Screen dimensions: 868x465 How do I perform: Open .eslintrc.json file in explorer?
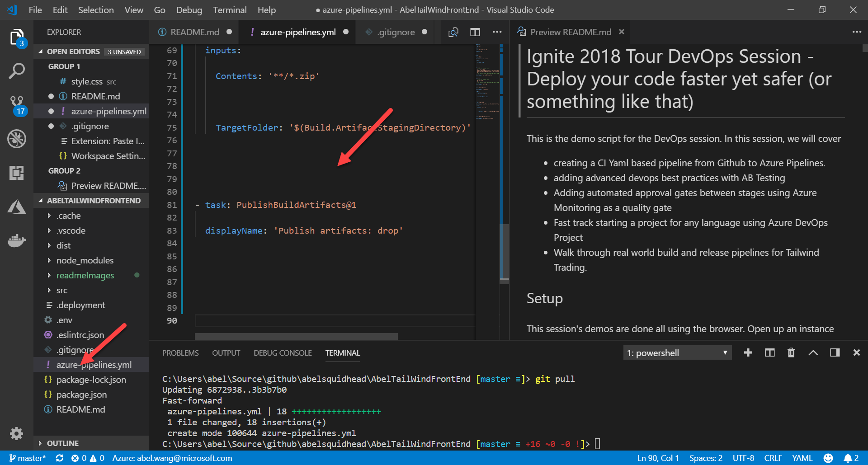91,335
